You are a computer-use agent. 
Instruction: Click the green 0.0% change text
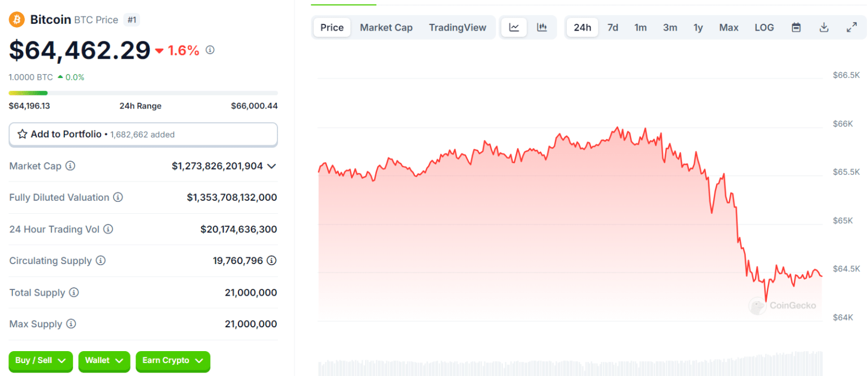[75, 77]
